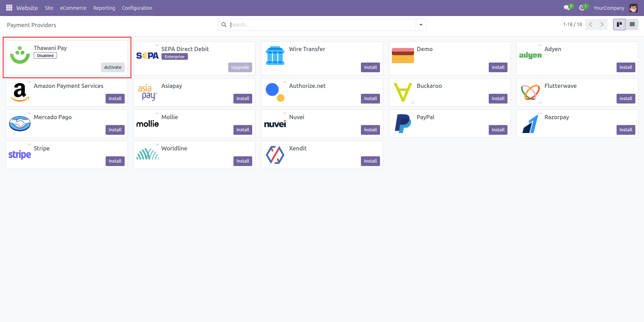Image resolution: width=644 pixels, height=322 pixels.
Task: Open the conversations chat bubble icon
Action: tap(567, 8)
